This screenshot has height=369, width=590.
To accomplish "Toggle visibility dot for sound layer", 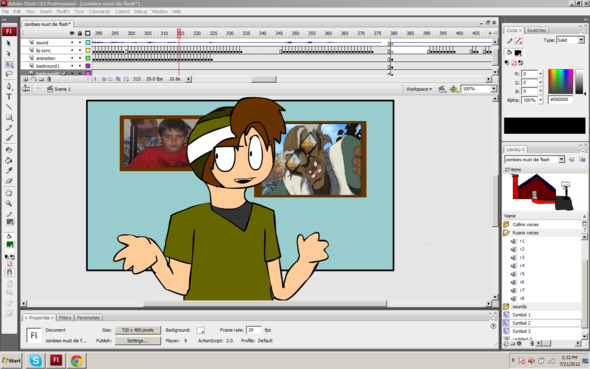I will pos(72,43).
